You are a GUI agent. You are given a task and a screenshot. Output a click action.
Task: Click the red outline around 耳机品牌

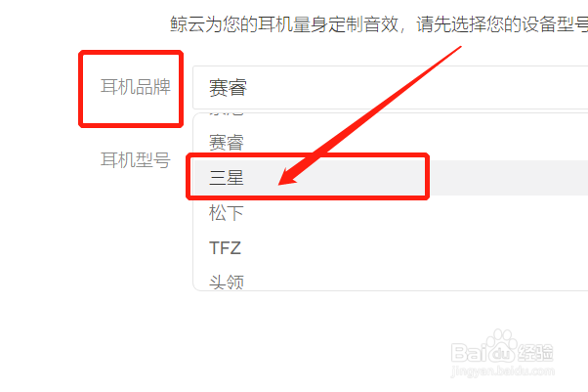pos(131,89)
